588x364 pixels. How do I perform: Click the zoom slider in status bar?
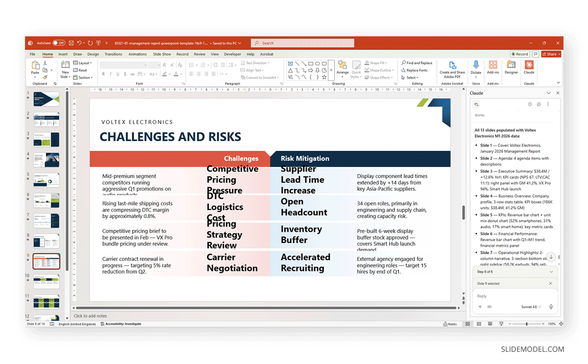pyautogui.click(x=526, y=324)
